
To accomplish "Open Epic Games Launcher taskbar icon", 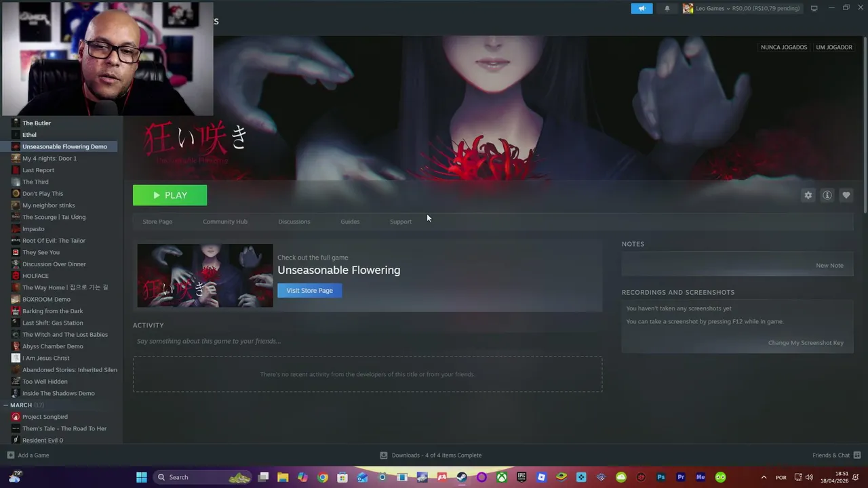I will click(x=521, y=477).
